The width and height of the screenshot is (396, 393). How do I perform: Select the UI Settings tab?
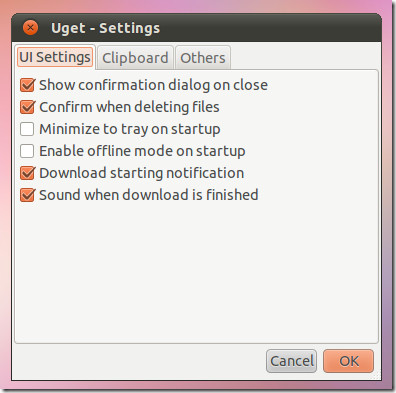[55, 57]
